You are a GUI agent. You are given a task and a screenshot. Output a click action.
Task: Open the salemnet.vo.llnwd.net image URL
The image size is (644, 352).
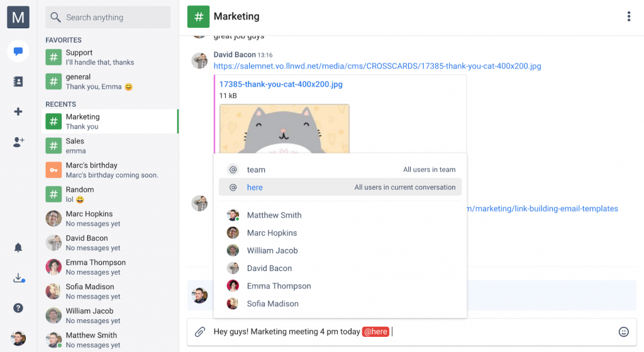pos(377,66)
